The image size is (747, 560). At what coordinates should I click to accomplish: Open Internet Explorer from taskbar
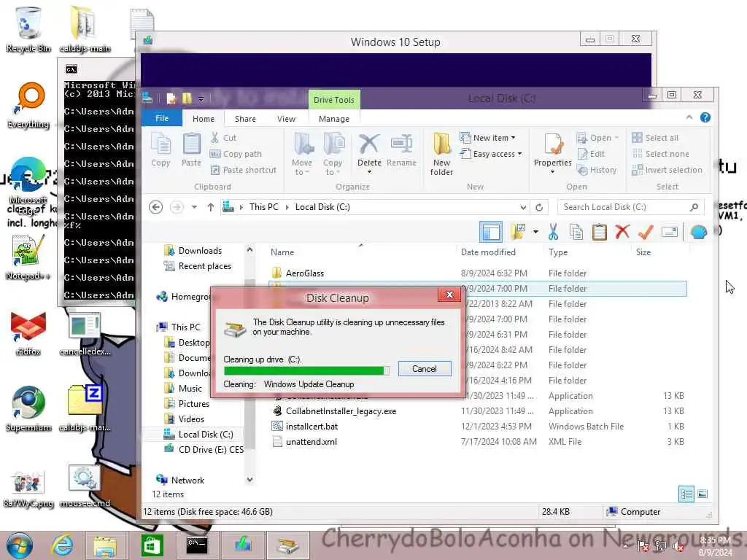click(63, 545)
